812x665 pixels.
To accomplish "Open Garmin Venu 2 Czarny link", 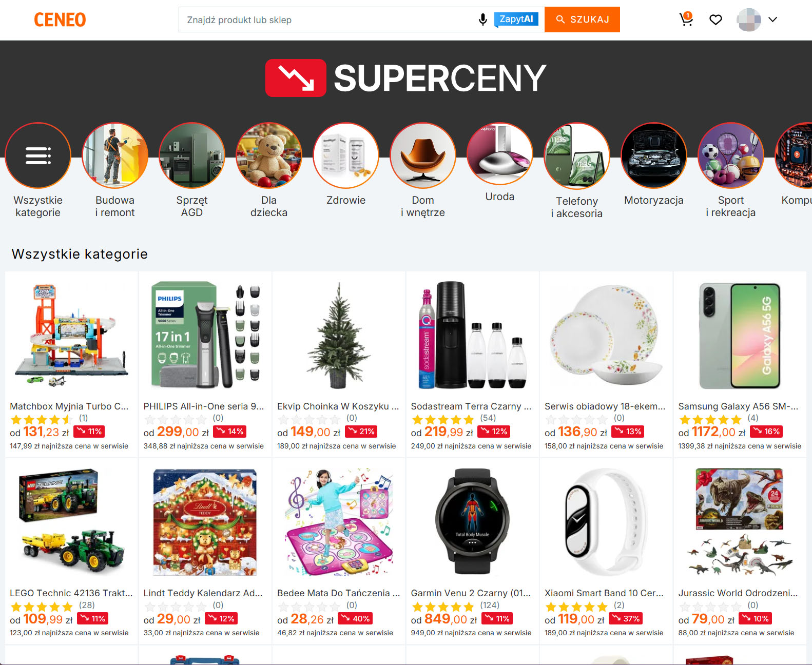I will pyautogui.click(x=471, y=593).
